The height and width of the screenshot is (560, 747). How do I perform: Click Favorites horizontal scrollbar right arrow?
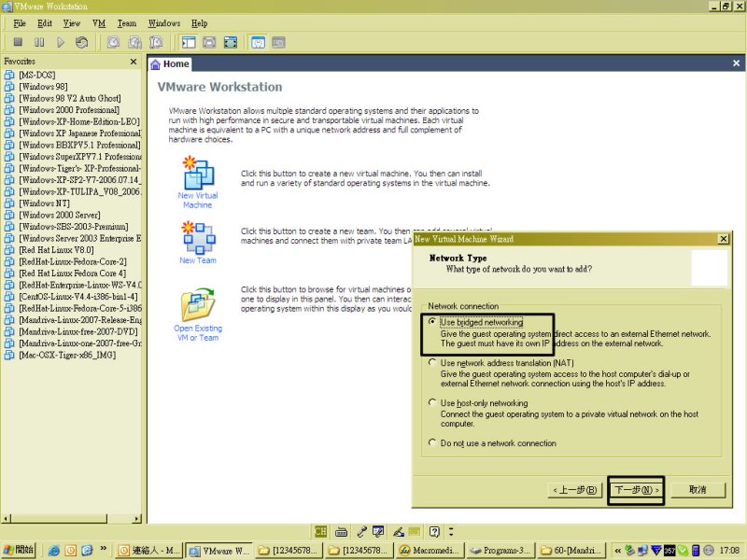(x=137, y=519)
